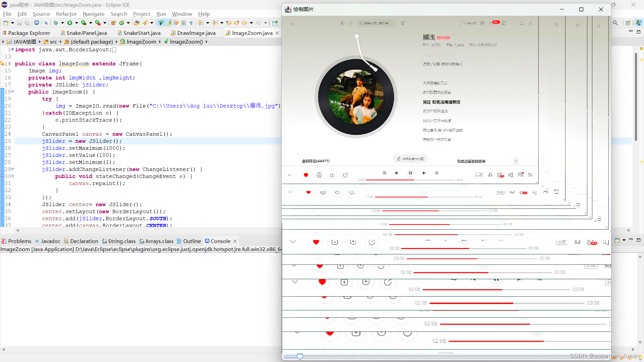This screenshot has width=644, height=362.
Task: Click the Show Whitespace Characters pilcrow icon
Action: point(191,23)
